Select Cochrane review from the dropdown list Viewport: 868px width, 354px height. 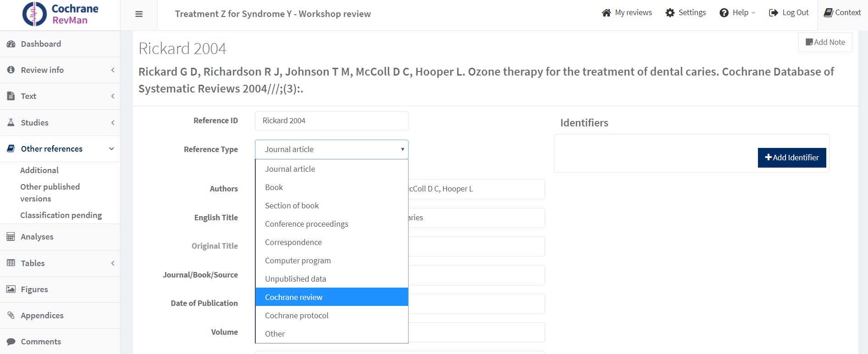point(293,297)
